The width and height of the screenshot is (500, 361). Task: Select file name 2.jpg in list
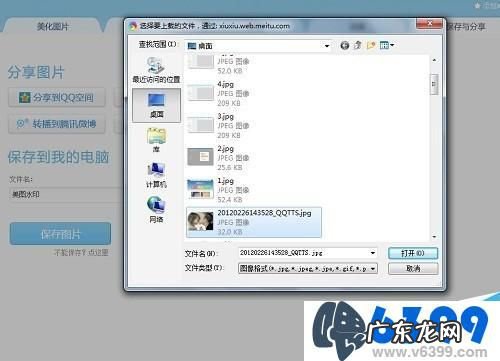[226, 149]
